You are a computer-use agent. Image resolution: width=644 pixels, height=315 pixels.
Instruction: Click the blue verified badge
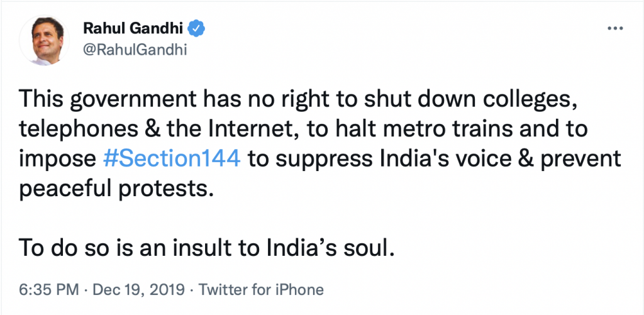[x=196, y=28]
